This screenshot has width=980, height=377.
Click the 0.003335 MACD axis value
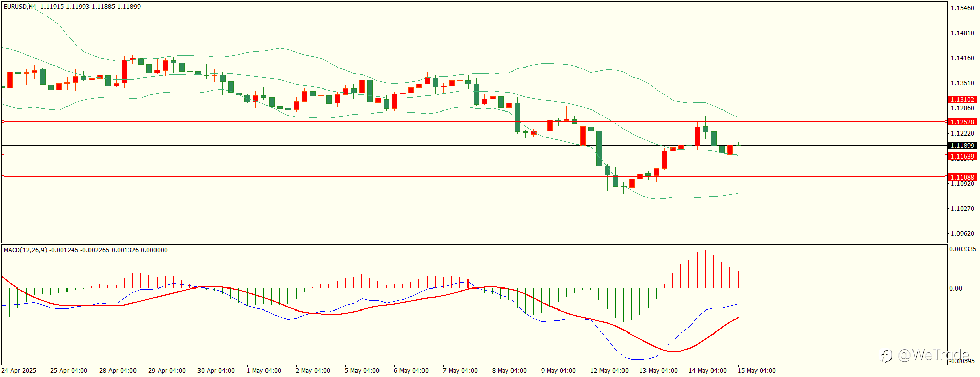click(x=963, y=249)
